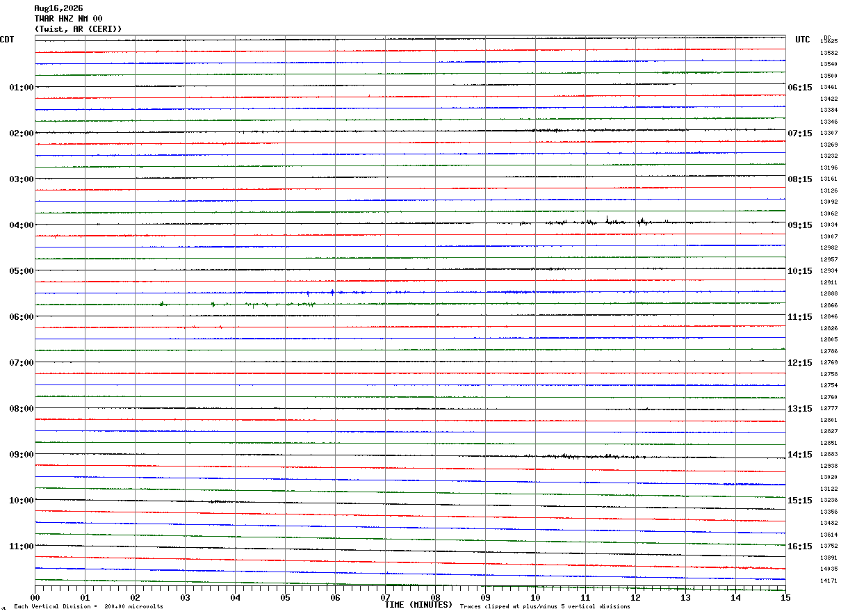Click the TIME (MINUTES) axis title
Image resolution: width=841 pixels, height=616 pixels.
[418, 605]
